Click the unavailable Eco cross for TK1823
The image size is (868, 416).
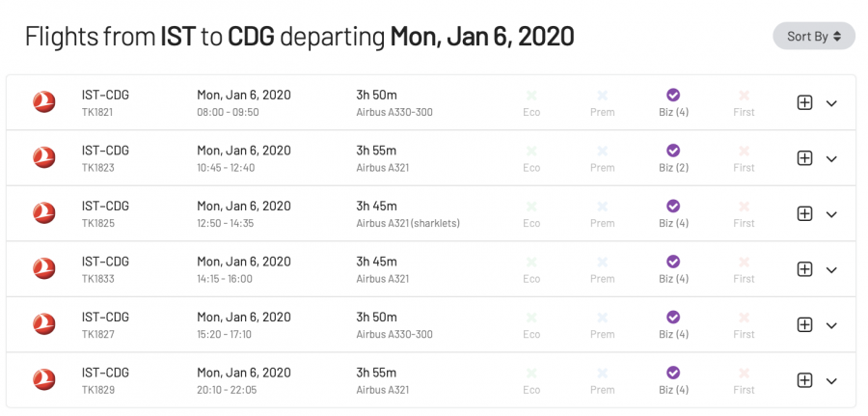(531, 151)
